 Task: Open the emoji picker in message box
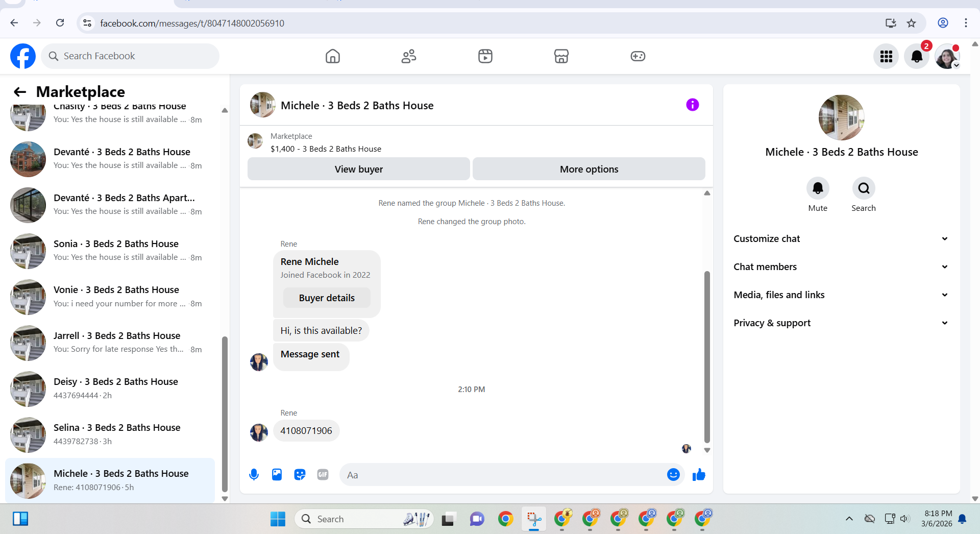click(673, 475)
